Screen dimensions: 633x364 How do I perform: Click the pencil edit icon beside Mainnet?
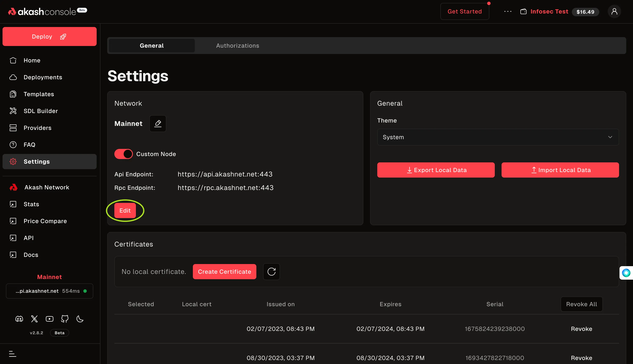(x=158, y=124)
